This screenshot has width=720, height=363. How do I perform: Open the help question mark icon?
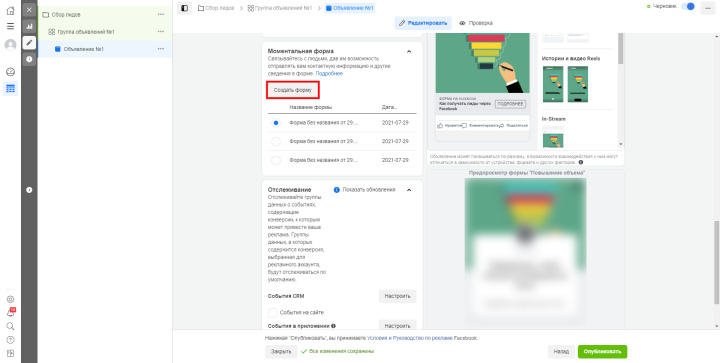tap(10, 340)
